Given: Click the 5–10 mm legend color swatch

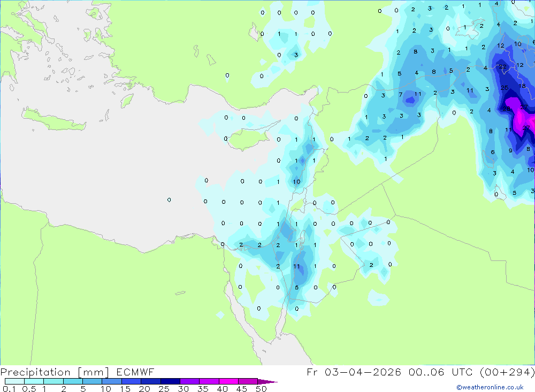Looking at the screenshot, I should coord(93,381).
